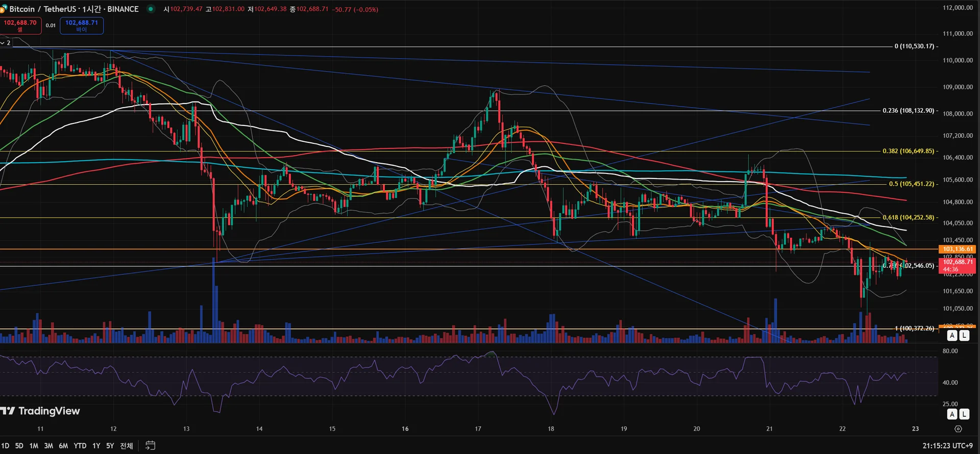
Task: Expand the collapsed indicator legend showing 2
Action: click(6, 43)
